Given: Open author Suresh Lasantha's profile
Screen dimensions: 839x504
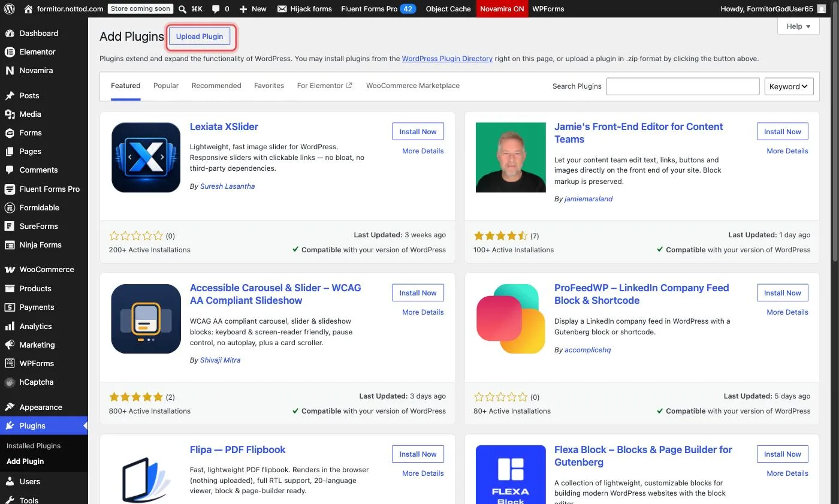Looking at the screenshot, I should point(228,186).
